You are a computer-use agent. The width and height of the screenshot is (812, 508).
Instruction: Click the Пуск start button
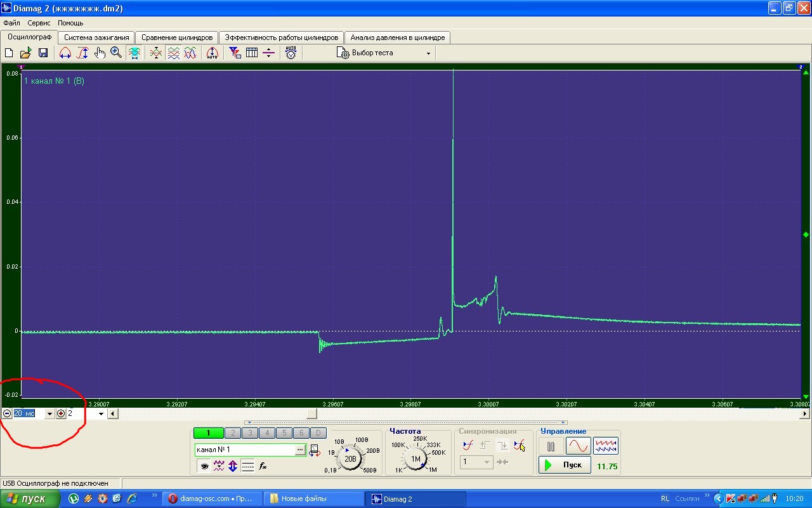coord(565,465)
